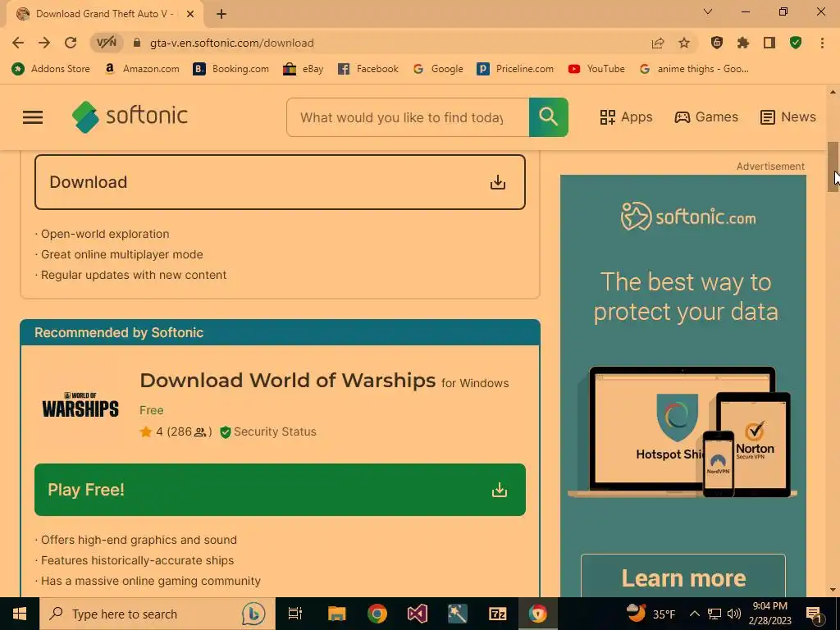
Task: Select the Download Grand Theft Auto V tab
Action: point(104,14)
